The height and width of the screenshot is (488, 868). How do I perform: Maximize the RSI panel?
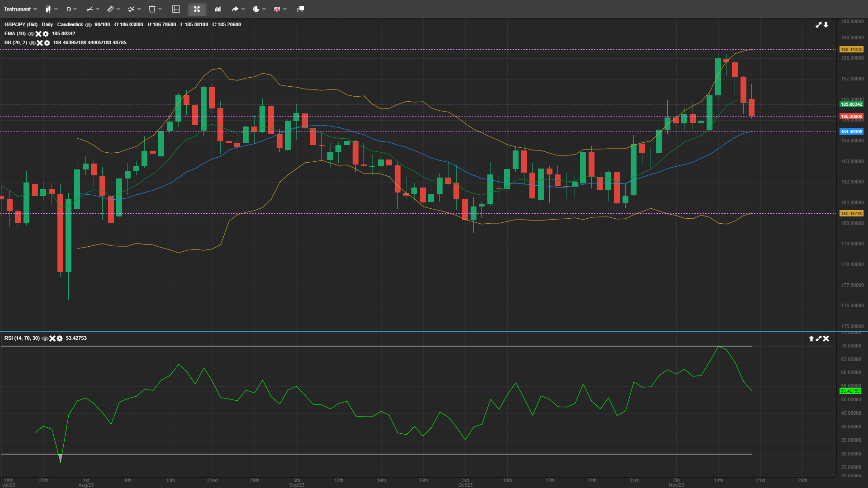pyautogui.click(x=819, y=338)
